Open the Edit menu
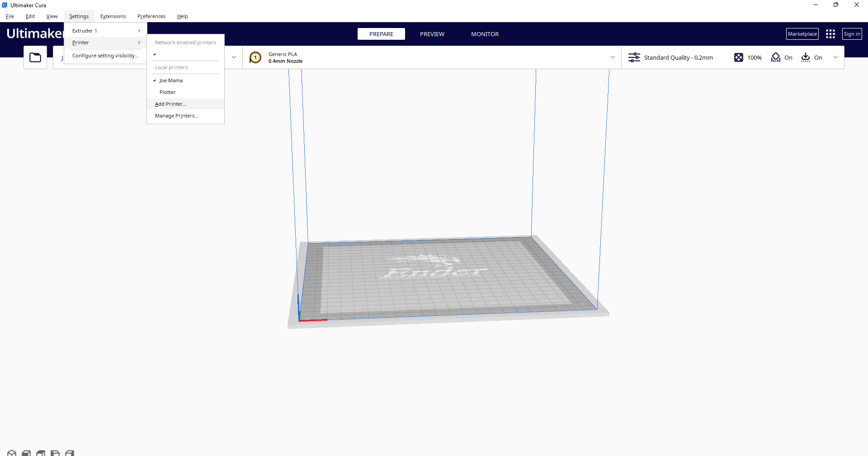 [30, 16]
